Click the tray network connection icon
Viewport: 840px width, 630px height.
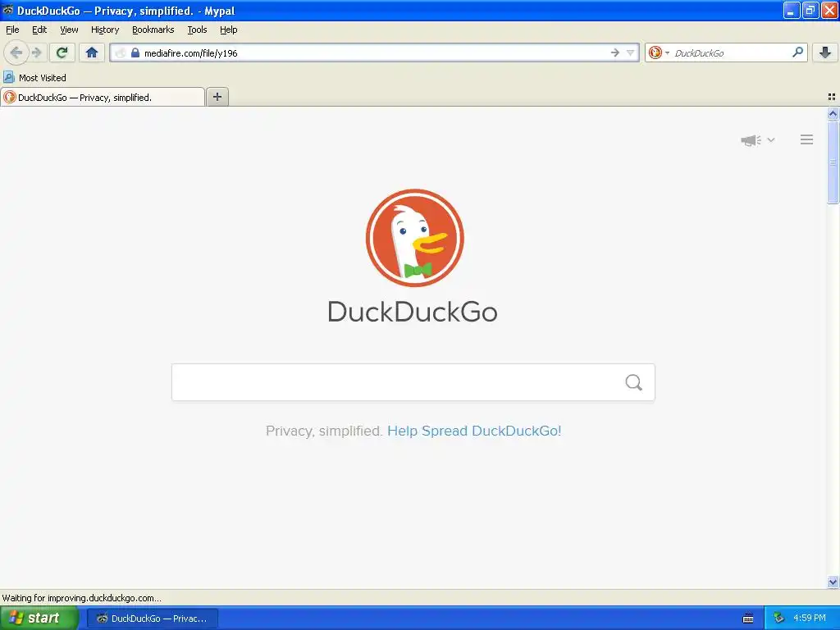778,619
